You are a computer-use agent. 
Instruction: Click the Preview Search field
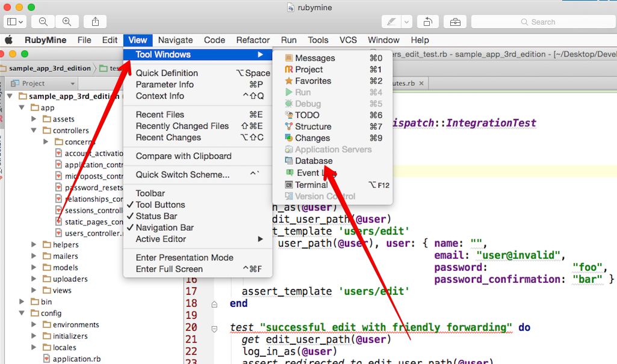543,22
